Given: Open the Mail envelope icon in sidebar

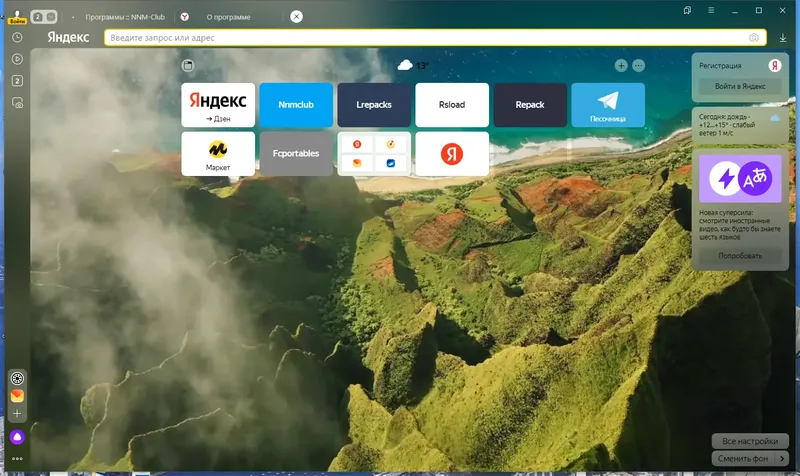Looking at the screenshot, I should point(17,395).
